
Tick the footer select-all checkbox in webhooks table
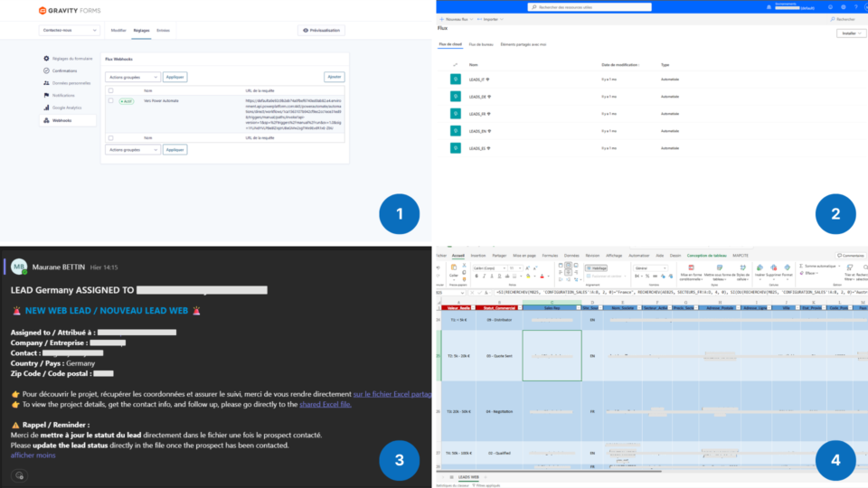(x=110, y=137)
